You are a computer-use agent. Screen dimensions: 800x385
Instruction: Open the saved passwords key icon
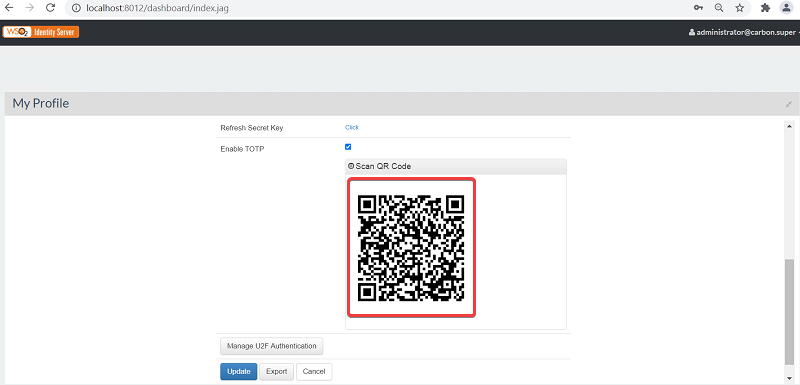(x=698, y=8)
